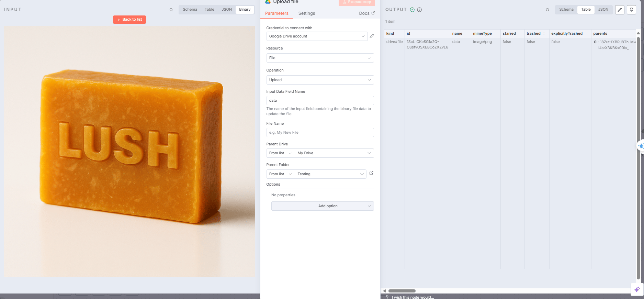644x299 pixels.
Task: Click the 'false' value under starred
Action: tap(507, 42)
